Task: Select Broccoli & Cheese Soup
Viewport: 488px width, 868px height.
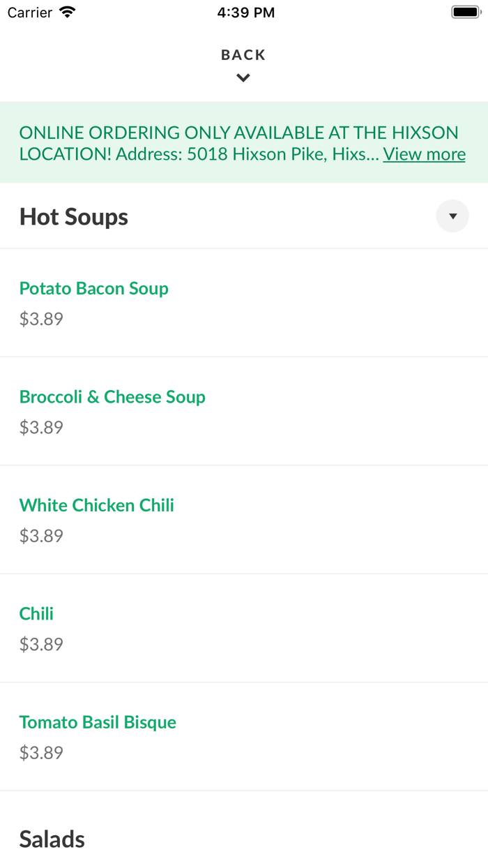Action: 112,396
